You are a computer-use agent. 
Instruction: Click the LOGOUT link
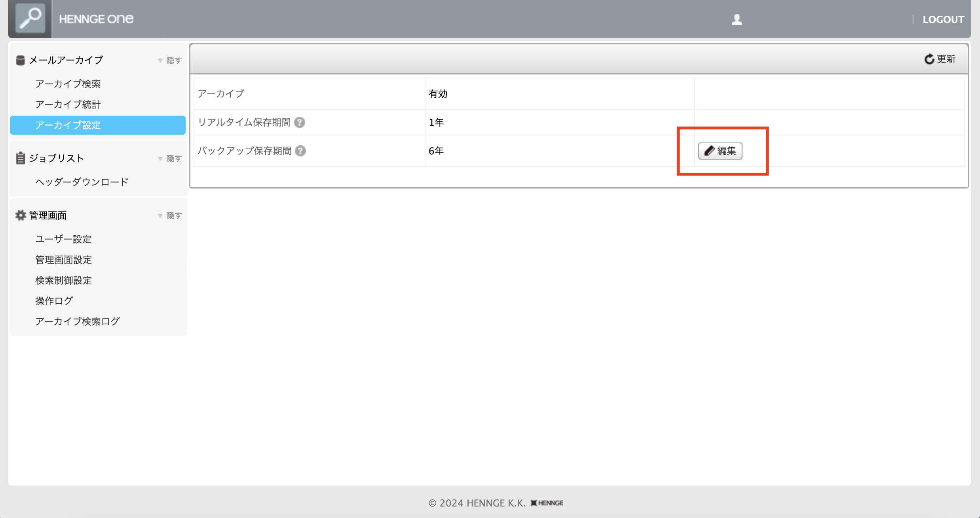tap(943, 19)
